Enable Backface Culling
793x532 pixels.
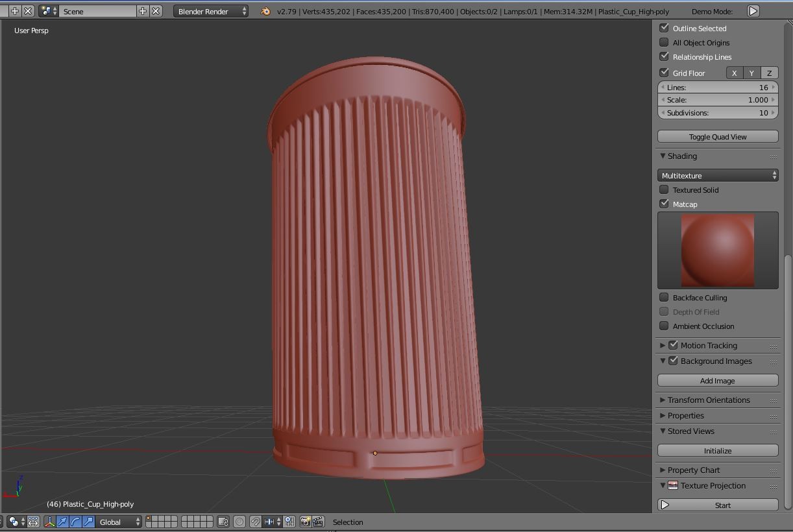coord(664,297)
